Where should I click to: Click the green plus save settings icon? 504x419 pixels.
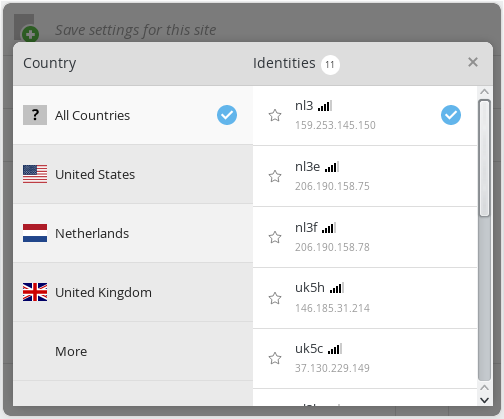30,34
